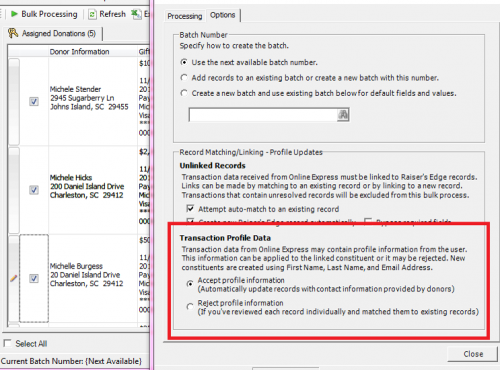Click Unlinked Records heading text
Image resolution: width=500 pixels, height=370 pixels.
tap(212, 166)
